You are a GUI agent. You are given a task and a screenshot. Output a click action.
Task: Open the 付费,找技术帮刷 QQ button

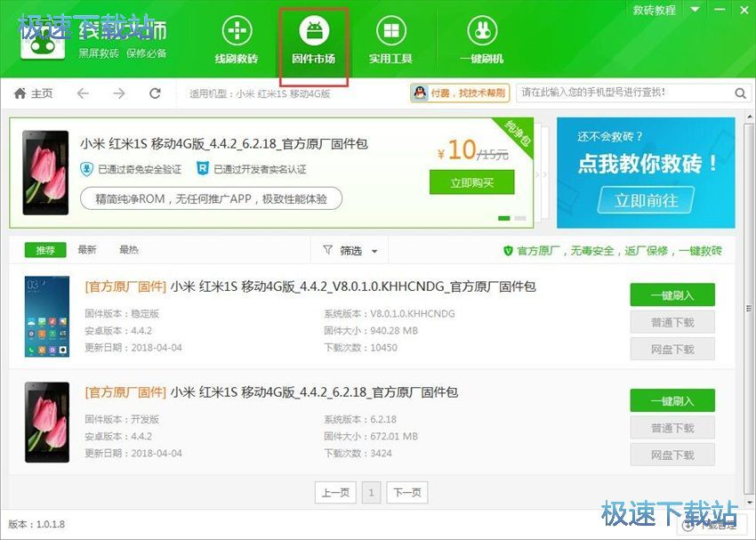point(460,93)
